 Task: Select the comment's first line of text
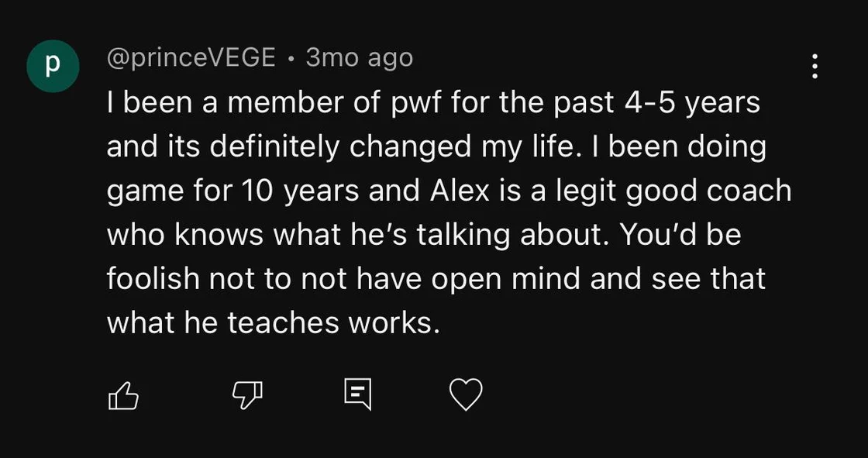[433, 104]
